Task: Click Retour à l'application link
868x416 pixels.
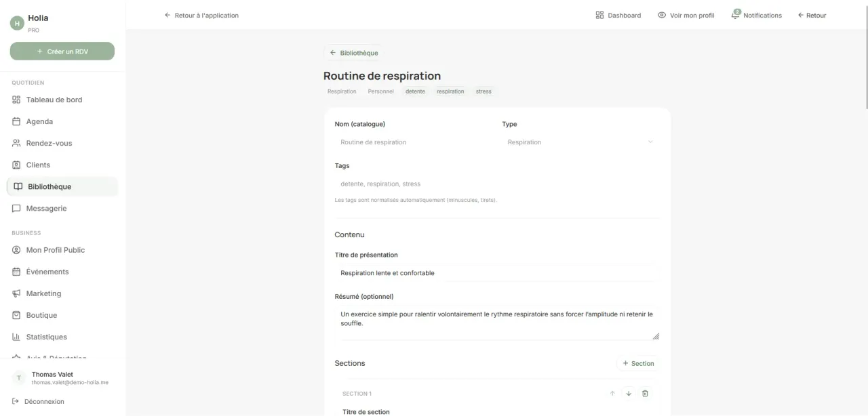Action: [x=201, y=15]
